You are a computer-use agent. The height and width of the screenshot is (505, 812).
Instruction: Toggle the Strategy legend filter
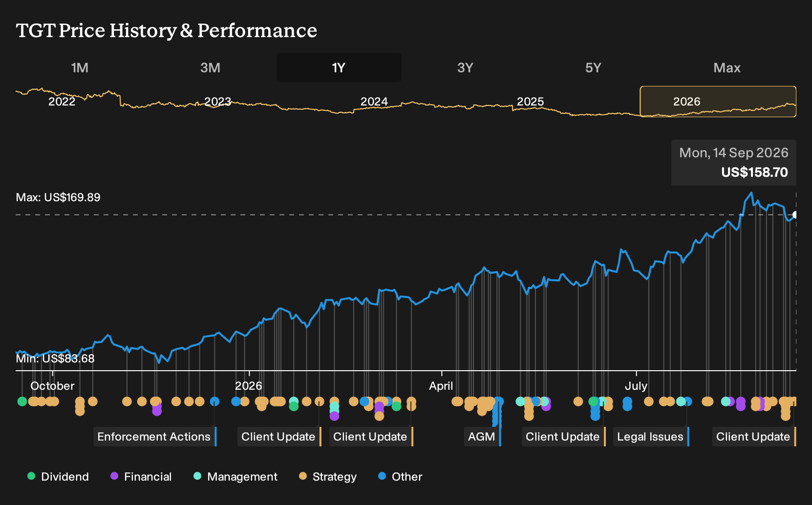(328, 477)
